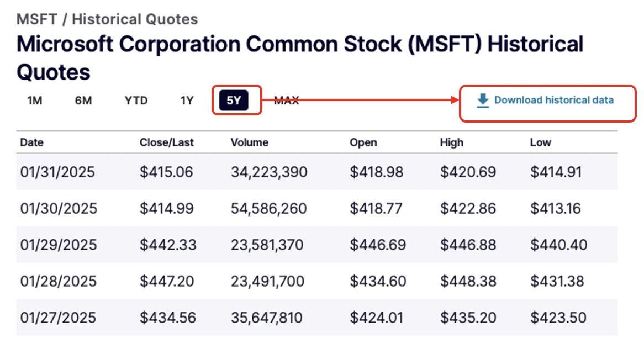Open the MSFT breadcrumb link
Screen dimensions: 644x359
(36, 19)
